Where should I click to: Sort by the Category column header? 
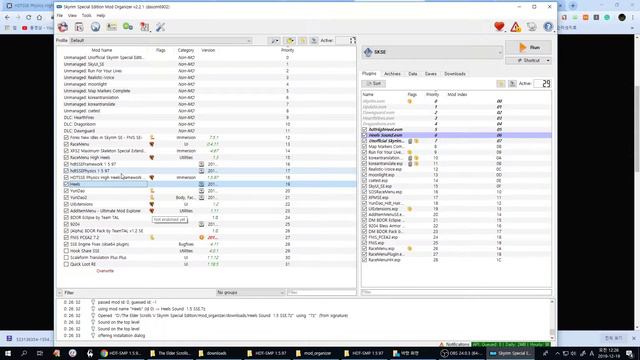click(x=186, y=50)
